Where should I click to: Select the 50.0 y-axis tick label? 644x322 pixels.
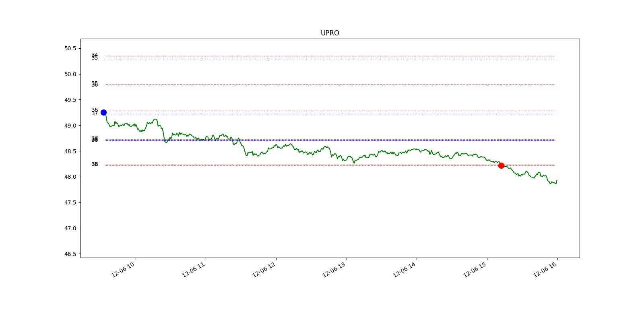click(70, 74)
